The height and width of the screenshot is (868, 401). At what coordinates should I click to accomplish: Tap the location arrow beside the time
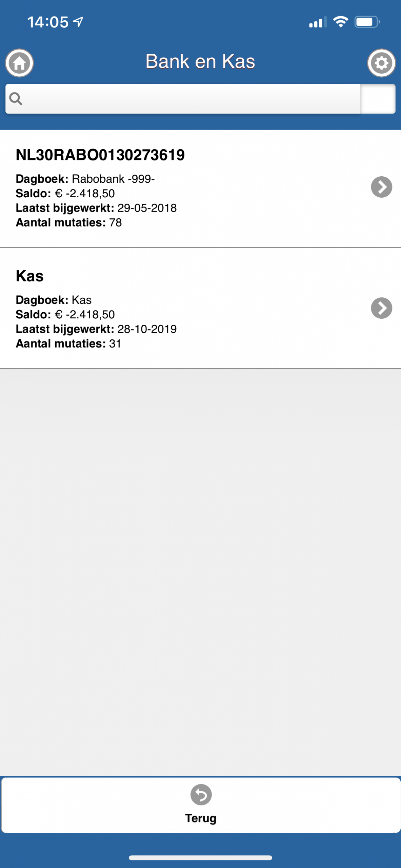(x=78, y=22)
